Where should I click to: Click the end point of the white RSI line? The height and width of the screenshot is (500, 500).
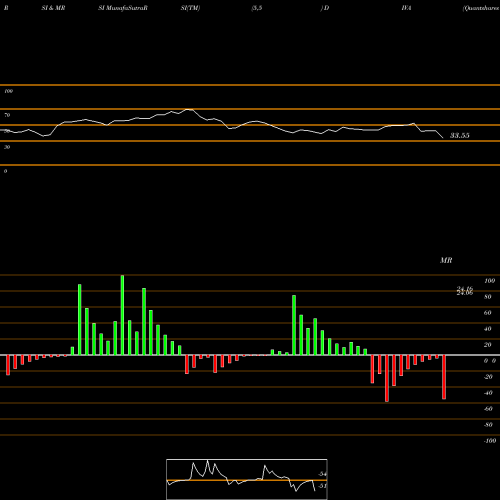443,138
